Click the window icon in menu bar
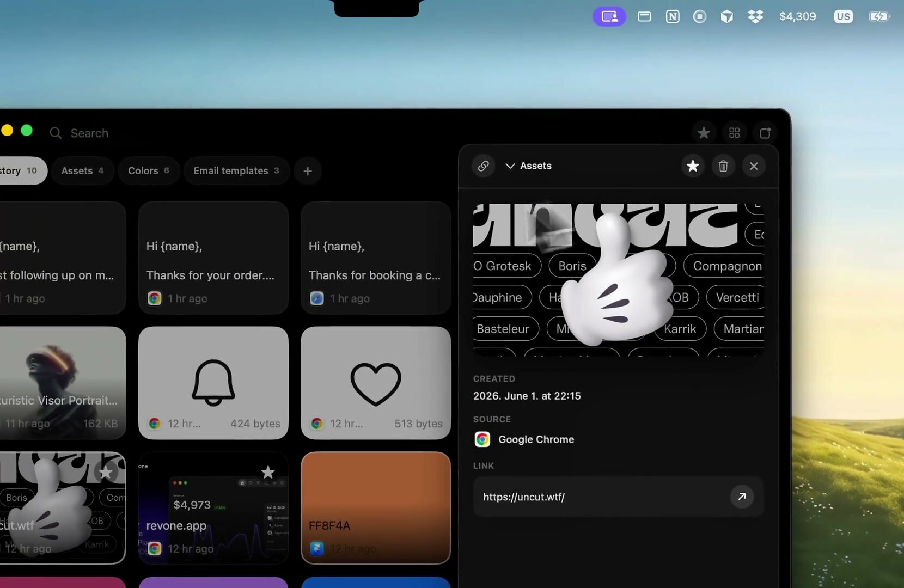 644,16
